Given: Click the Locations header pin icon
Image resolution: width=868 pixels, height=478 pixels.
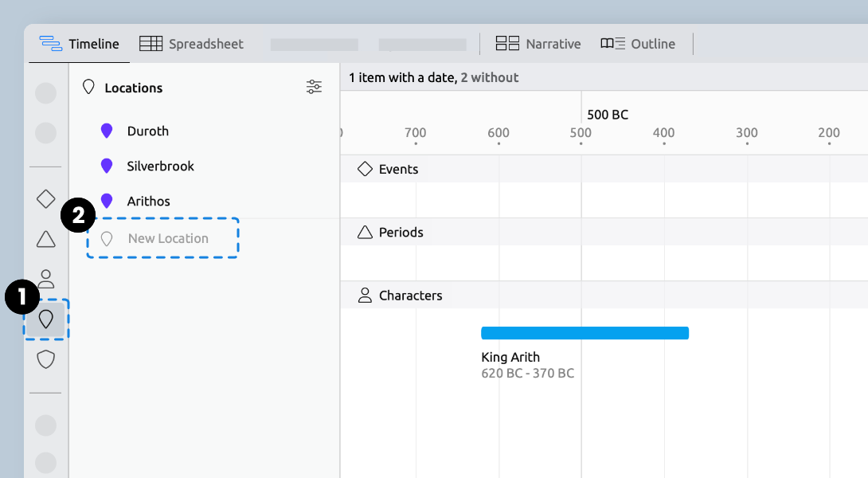Looking at the screenshot, I should tap(88, 87).
